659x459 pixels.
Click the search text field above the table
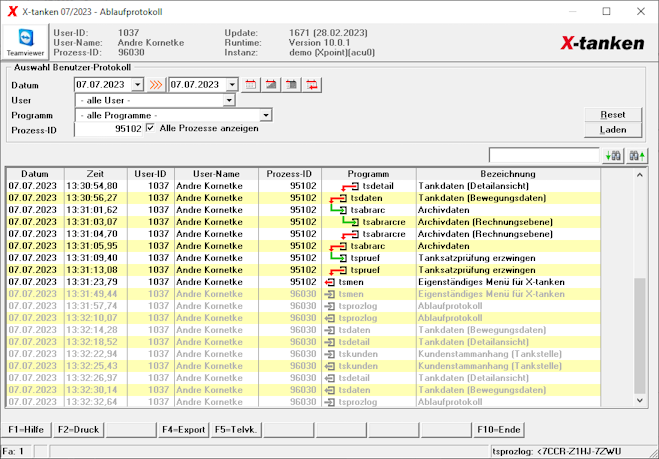544,156
